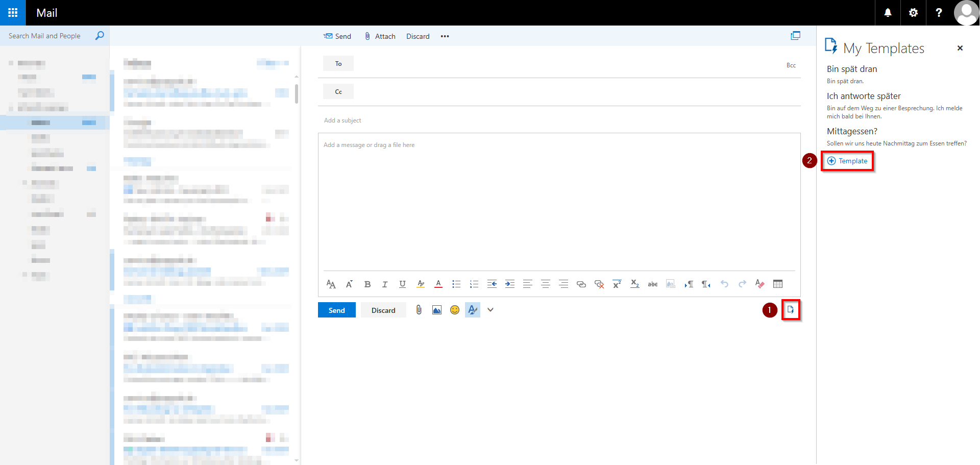Open the More commands menu
Viewport: 980px width, 465px height.
coord(445,36)
